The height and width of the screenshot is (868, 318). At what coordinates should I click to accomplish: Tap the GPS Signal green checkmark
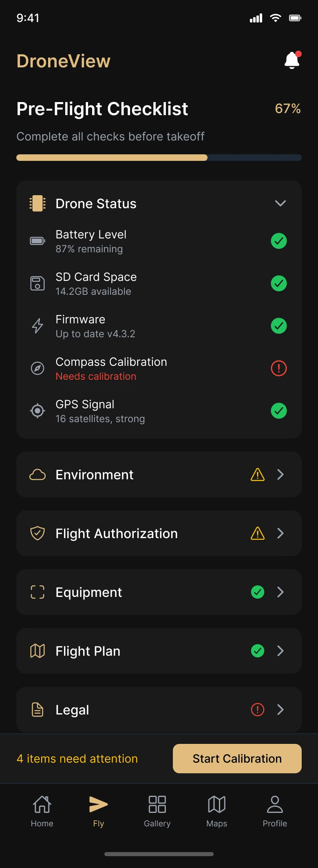279,411
